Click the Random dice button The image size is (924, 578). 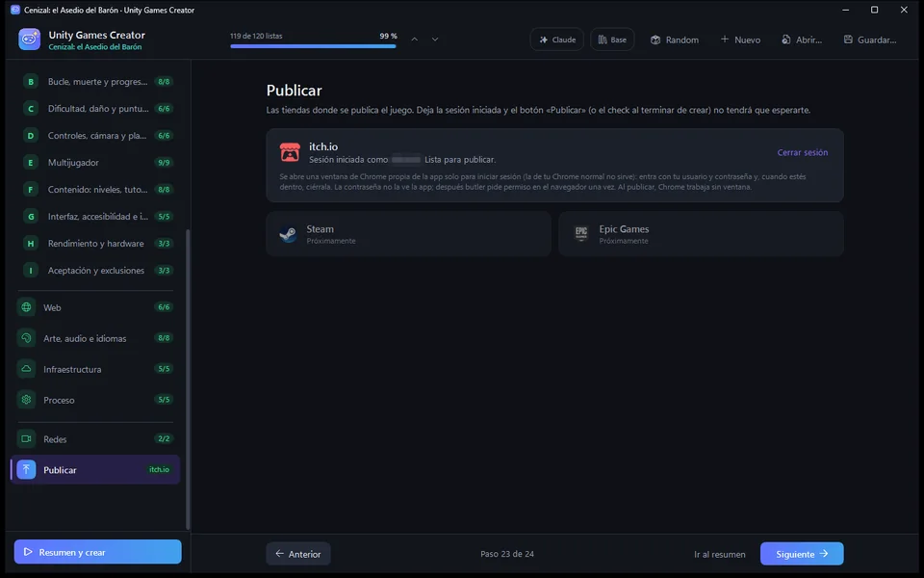675,39
